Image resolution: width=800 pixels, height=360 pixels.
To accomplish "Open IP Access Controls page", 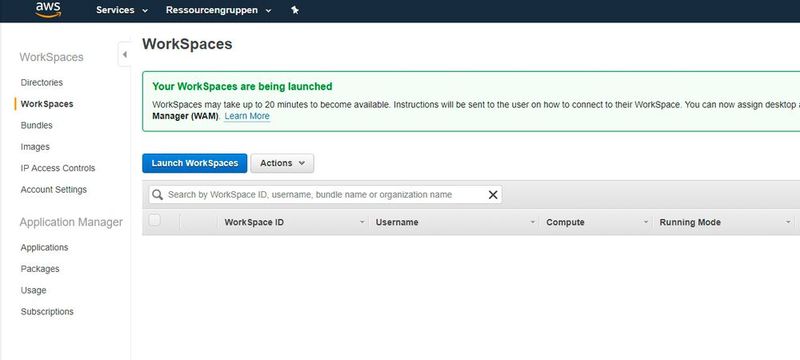I will [58, 168].
